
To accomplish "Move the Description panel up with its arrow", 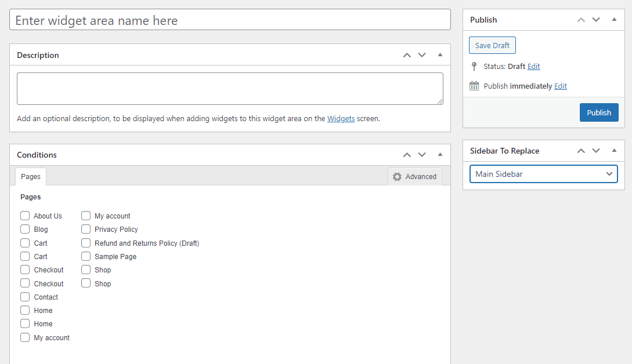I will 407,54.
